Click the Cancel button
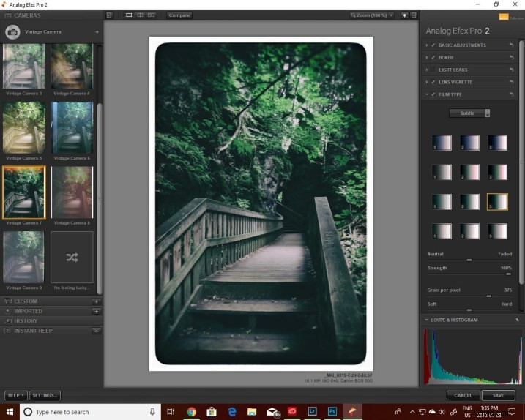This screenshot has width=525, height=420. coord(463,395)
